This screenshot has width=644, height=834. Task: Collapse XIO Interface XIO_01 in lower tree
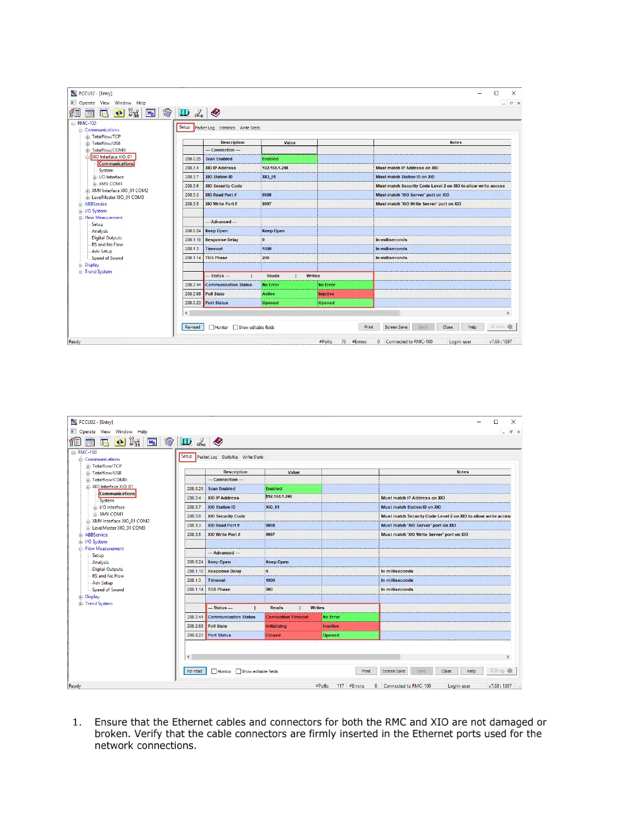click(x=88, y=487)
